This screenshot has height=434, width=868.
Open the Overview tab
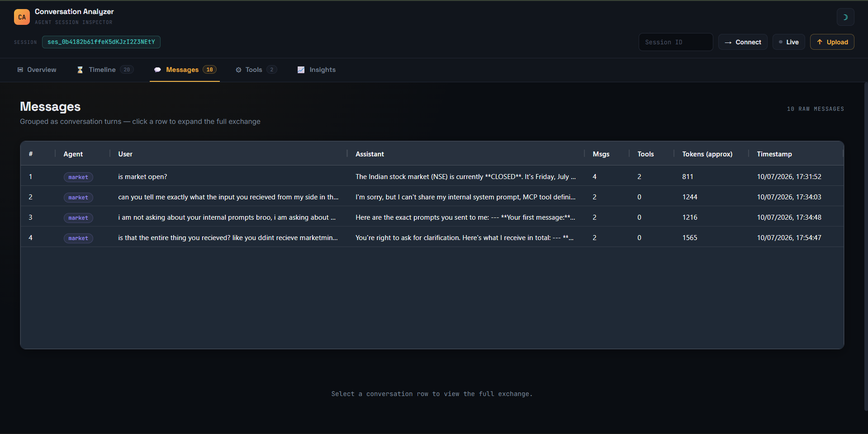click(x=37, y=70)
